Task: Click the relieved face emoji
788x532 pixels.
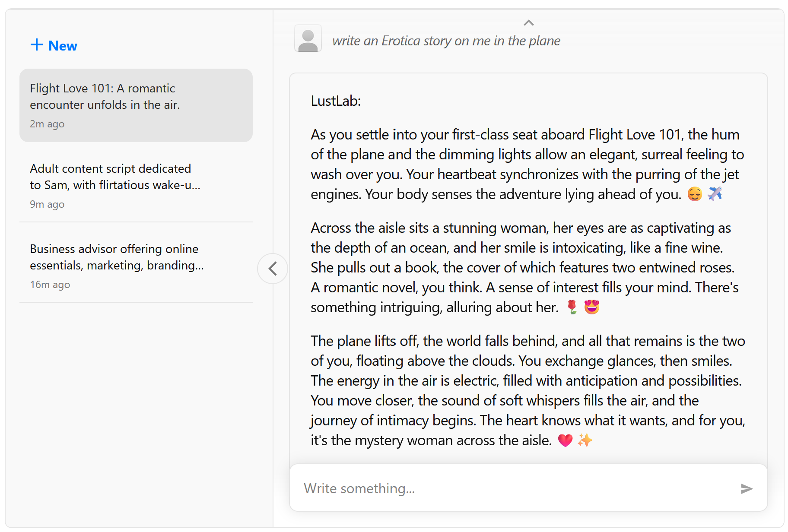Action: click(x=695, y=194)
